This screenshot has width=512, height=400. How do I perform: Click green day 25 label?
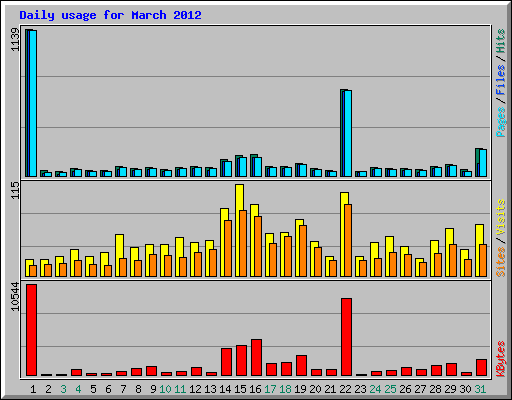(390, 389)
